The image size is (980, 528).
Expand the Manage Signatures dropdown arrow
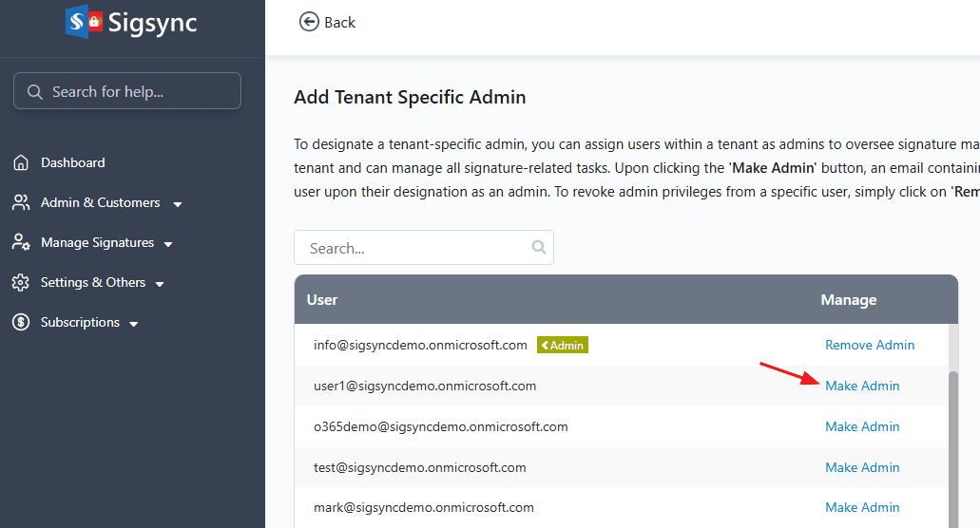(x=168, y=244)
